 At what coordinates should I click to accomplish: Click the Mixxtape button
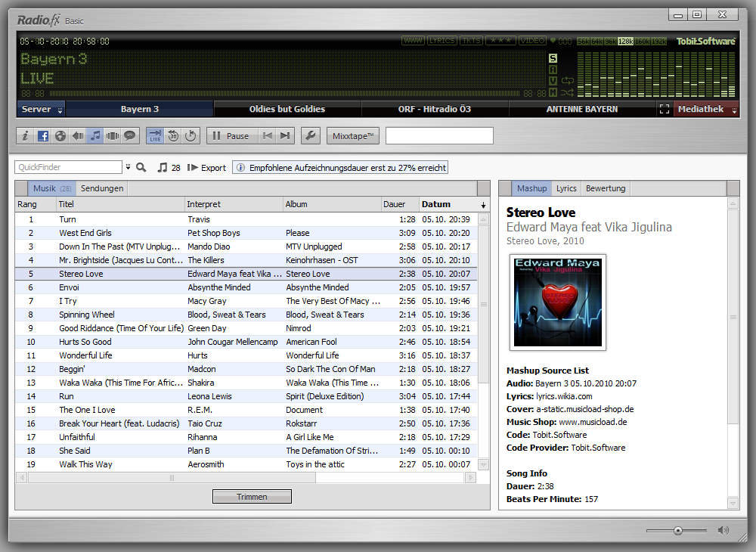click(x=353, y=136)
